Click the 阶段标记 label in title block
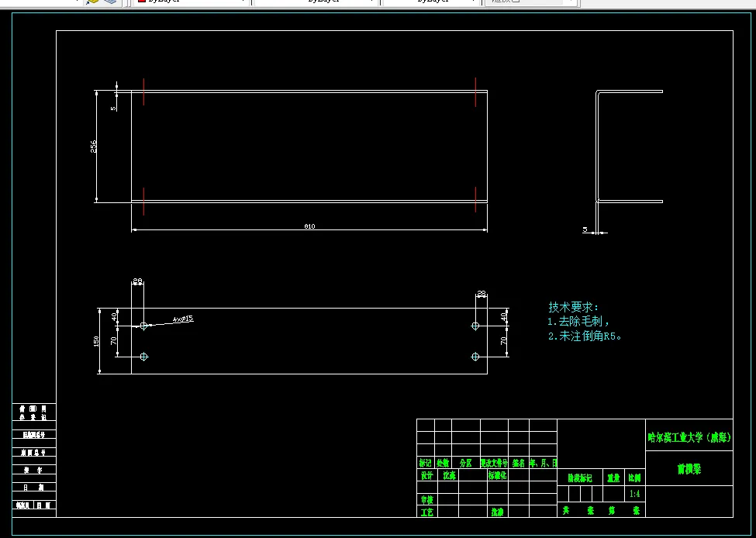The width and height of the screenshot is (756, 538). click(580, 478)
